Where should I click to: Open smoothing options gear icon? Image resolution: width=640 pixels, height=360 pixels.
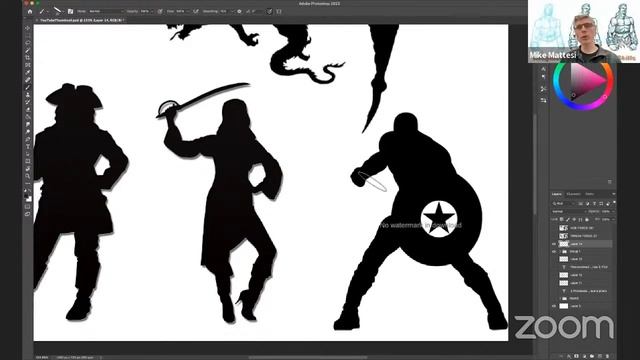click(239, 11)
